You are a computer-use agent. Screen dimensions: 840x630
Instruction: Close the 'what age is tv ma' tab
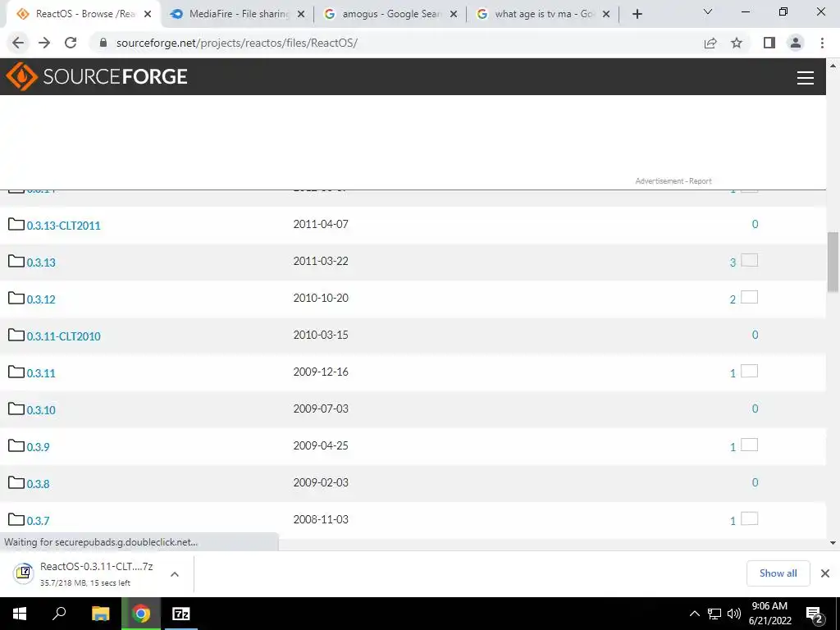pyautogui.click(x=606, y=15)
